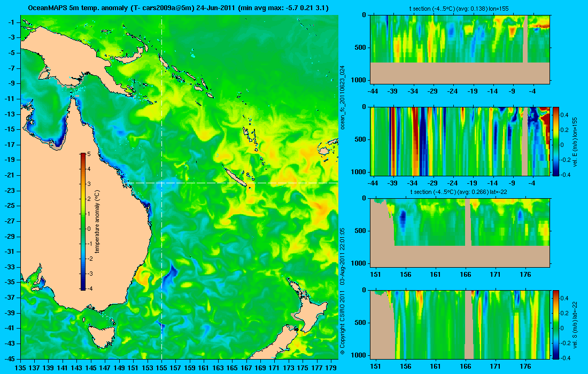588x374 pixels.
Task: Click the '-45' tick on map latitude axis
Action: (x=10, y=359)
